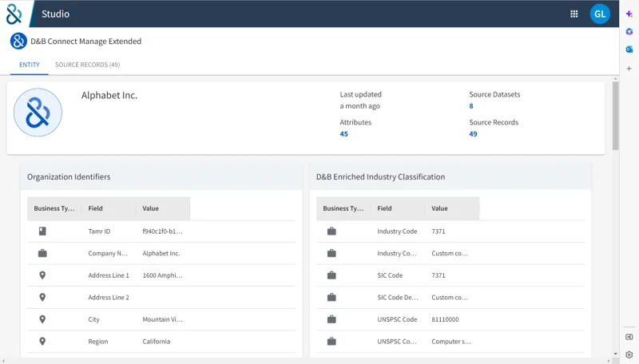Click the Alphabet Inc. entity heading
This screenshot has height=364, width=639.
click(109, 95)
